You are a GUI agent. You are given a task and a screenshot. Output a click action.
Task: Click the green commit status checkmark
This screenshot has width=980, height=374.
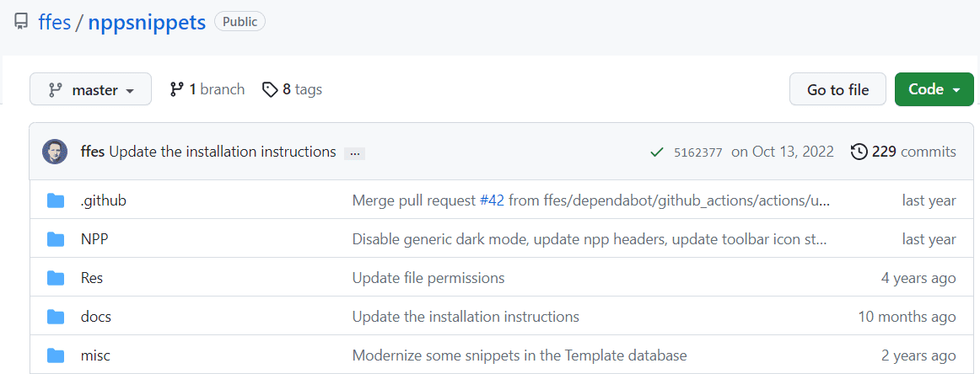click(x=656, y=152)
